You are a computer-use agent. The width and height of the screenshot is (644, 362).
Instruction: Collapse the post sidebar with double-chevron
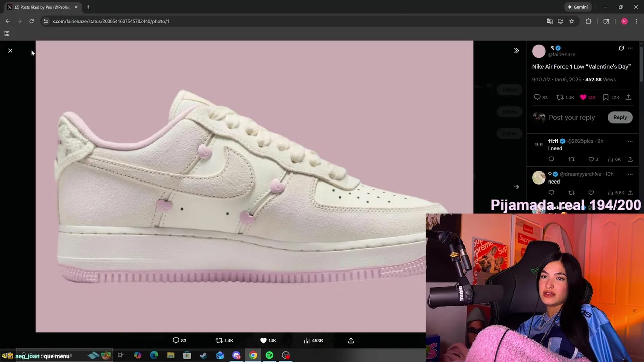point(516,51)
